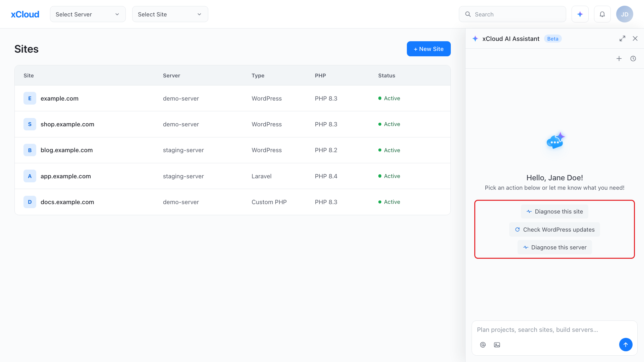Start a new chat with plus icon

click(x=619, y=59)
